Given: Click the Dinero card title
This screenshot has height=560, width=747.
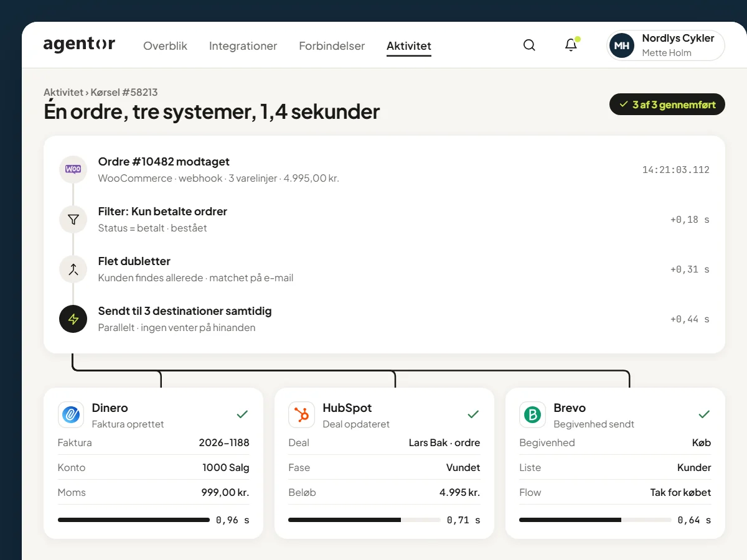Looking at the screenshot, I should point(110,408).
